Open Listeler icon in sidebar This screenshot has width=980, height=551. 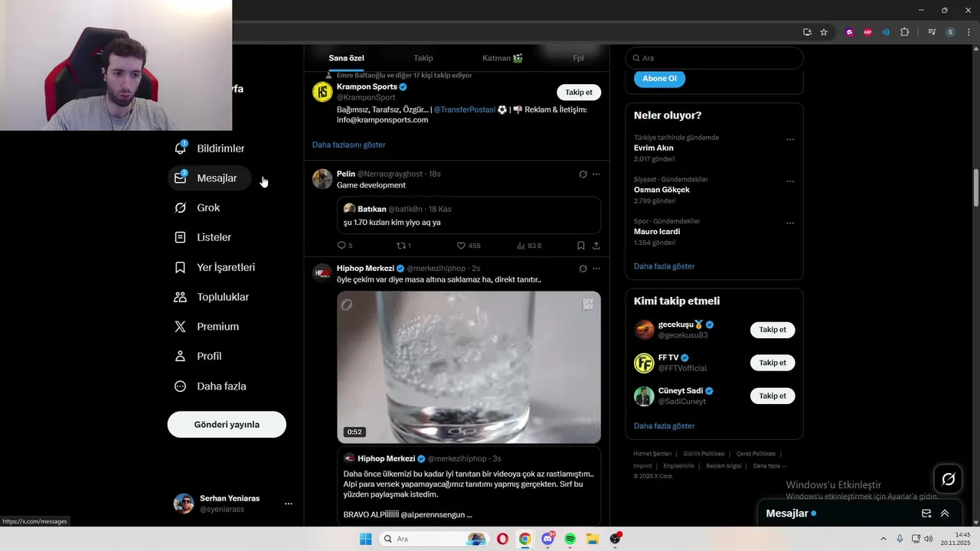pyautogui.click(x=181, y=237)
